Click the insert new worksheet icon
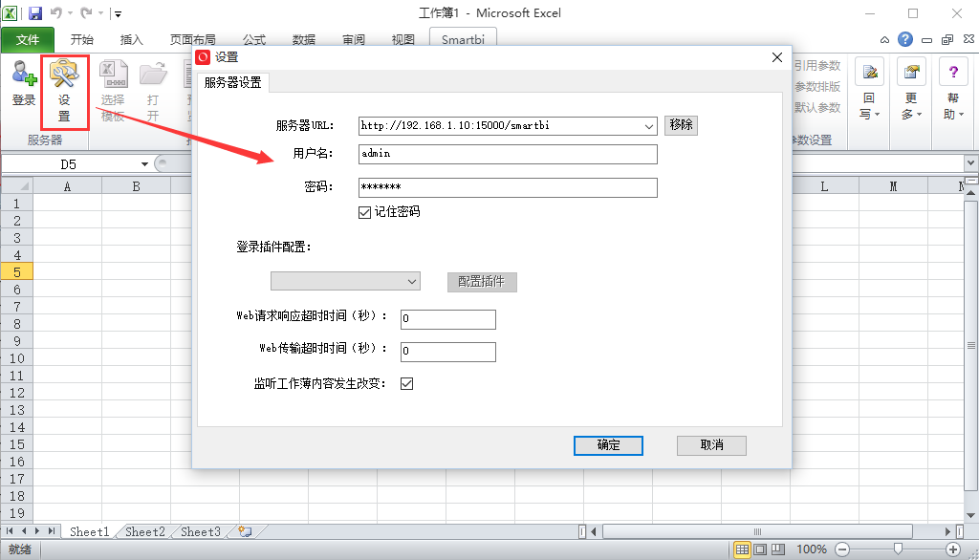The height and width of the screenshot is (560, 979). (246, 532)
